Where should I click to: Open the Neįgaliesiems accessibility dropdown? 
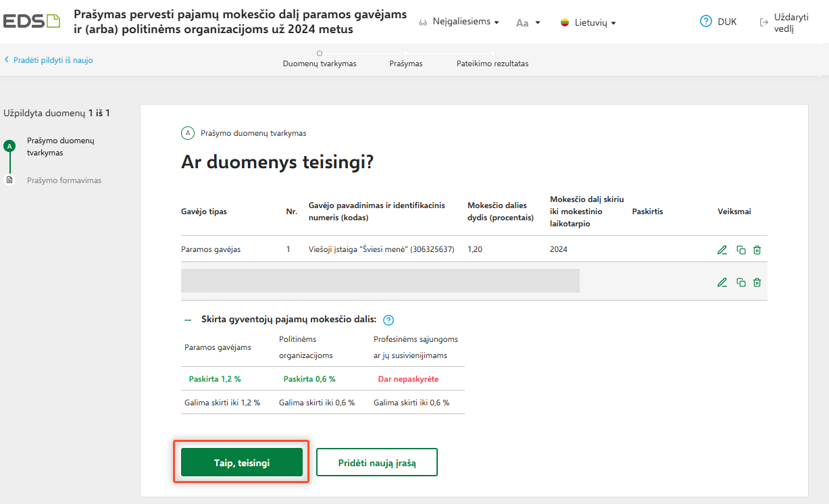pyautogui.click(x=459, y=22)
